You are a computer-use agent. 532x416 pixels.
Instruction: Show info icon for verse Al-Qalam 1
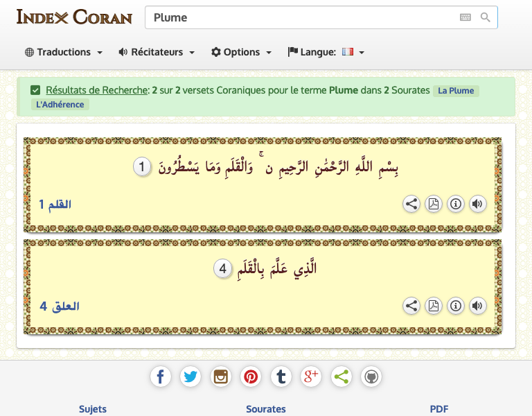456,204
